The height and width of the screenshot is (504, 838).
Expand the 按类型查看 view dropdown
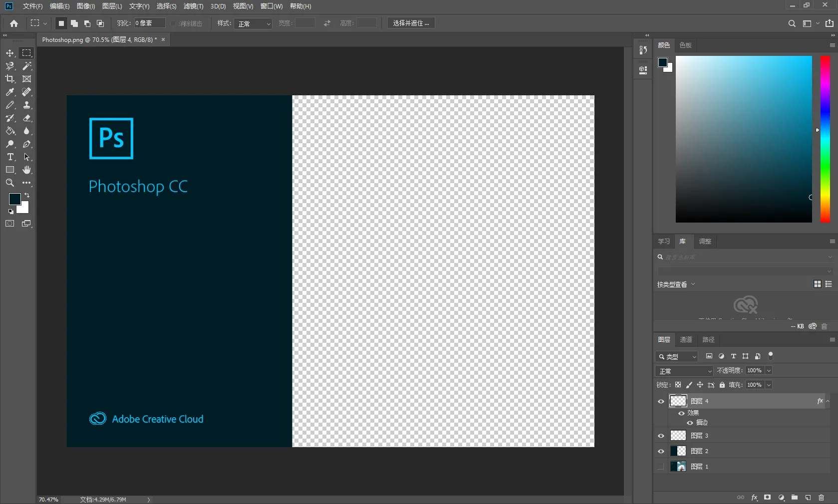(x=676, y=284)
